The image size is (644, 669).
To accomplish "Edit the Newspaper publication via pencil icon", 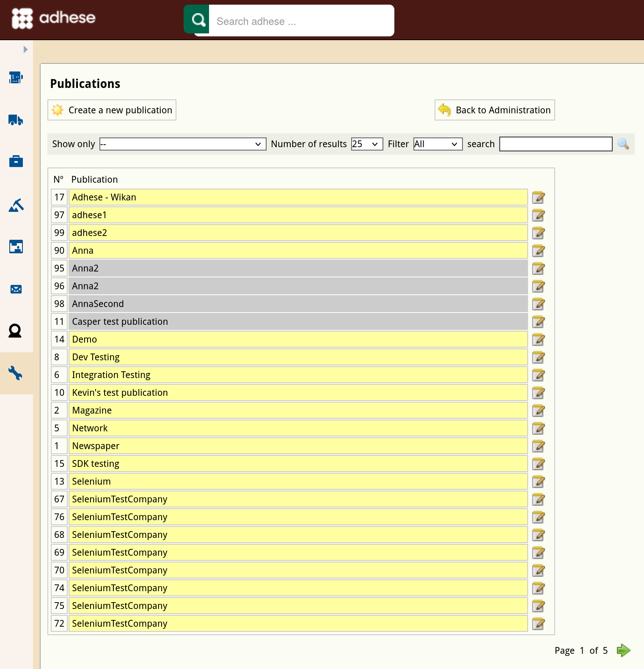I will pyautogui.click(x=538, y=446).
